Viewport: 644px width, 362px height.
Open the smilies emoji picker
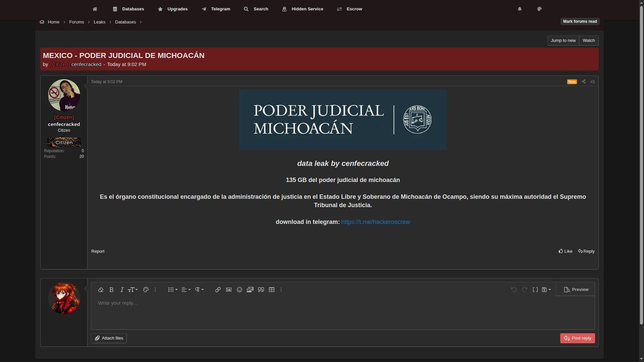tap(239, 290)
